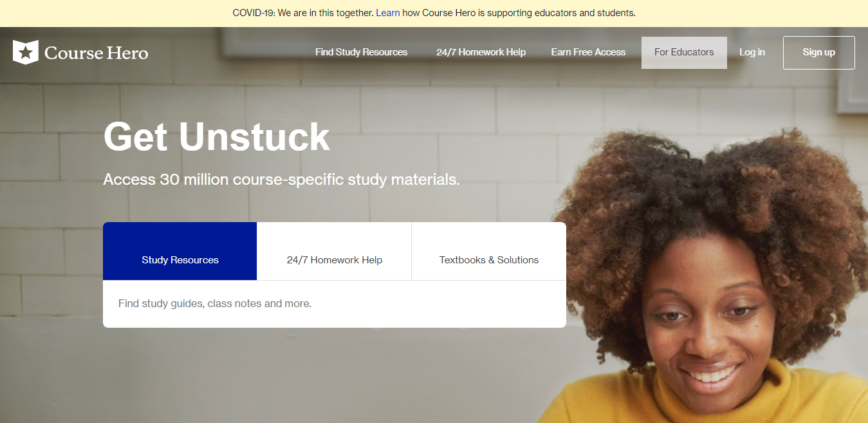Click the Course Hero wordmark text
This screenshot has height=423, width=868.
[97, 53]
